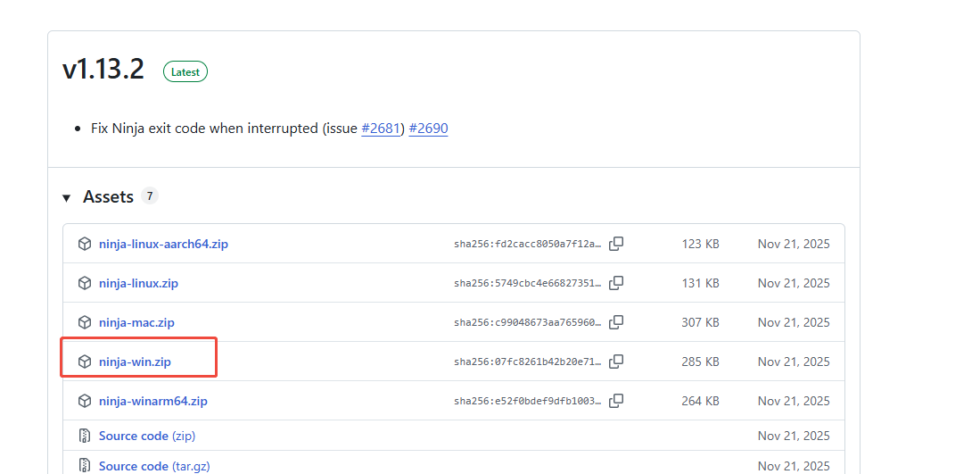Open issue link #2681
This screenshot has height=474, width=980.
pyautogui.click(x=380, y=129)
